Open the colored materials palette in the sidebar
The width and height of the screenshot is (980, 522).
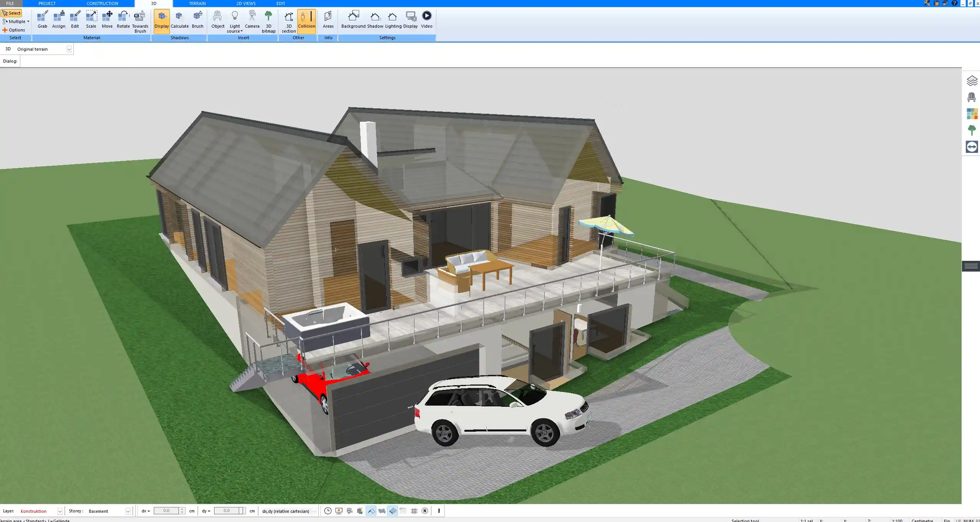pos(972,114)
